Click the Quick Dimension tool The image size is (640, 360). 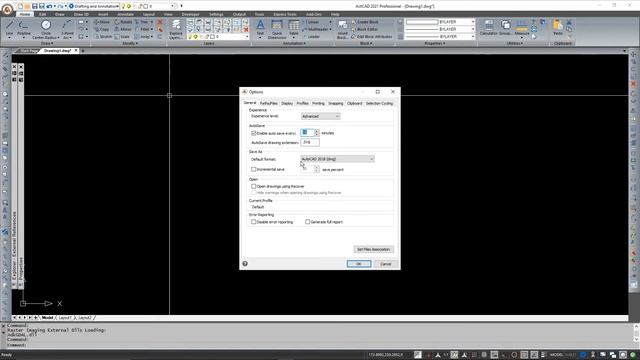(277, 29)
